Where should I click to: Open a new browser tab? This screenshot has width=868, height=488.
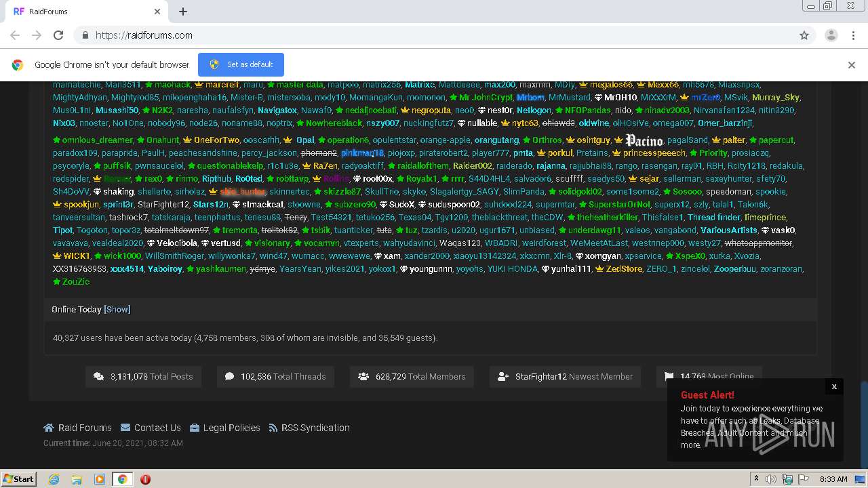(183, 12)
